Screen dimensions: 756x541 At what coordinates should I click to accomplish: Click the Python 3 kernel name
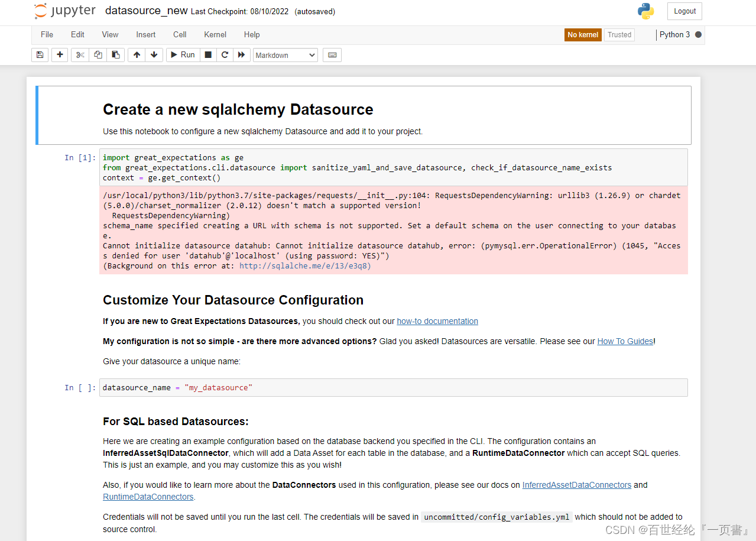(x=674, y=35)
